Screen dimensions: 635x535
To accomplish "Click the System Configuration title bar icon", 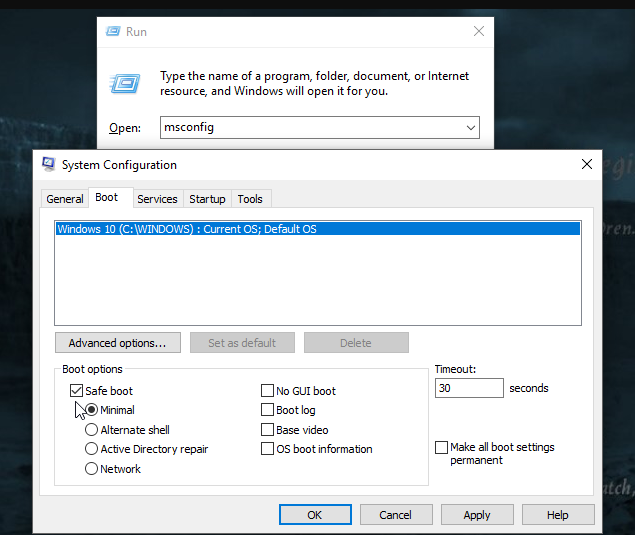I will (x=49, y=164).
